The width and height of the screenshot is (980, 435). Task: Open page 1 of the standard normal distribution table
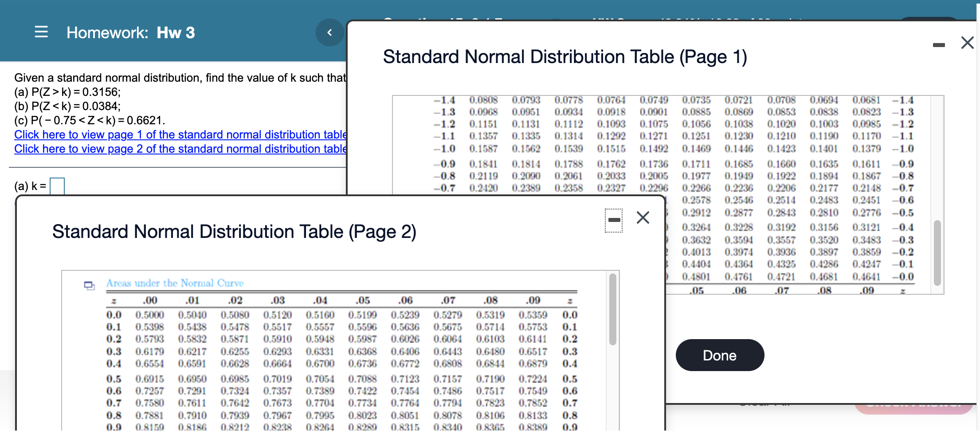(180, 134)
